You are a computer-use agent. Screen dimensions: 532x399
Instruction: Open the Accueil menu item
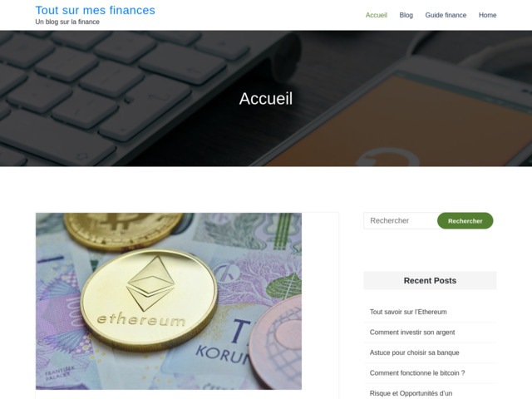pyautogui.click(x=377, y=15)
